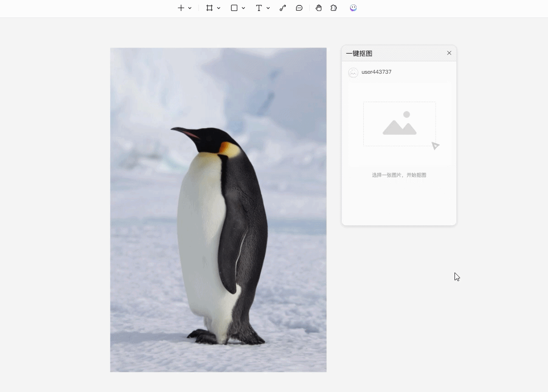This screenshot has height=392, width=548.
Task: Open the Plugins puzzle icon
Action: pos(334,8)
